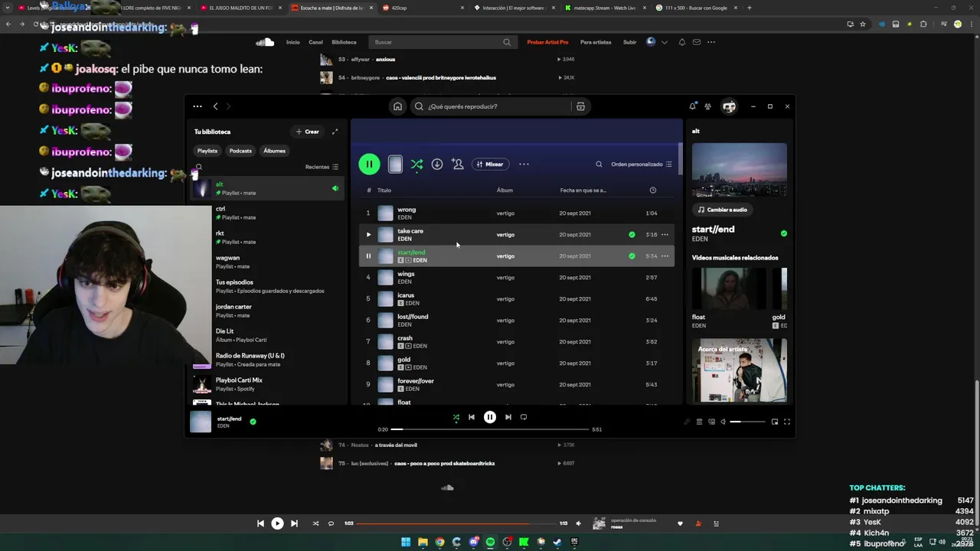The width and height of the screenshot is (980, 551).
Task: Skip to previous track in Spotify
Action: point(472,417)
